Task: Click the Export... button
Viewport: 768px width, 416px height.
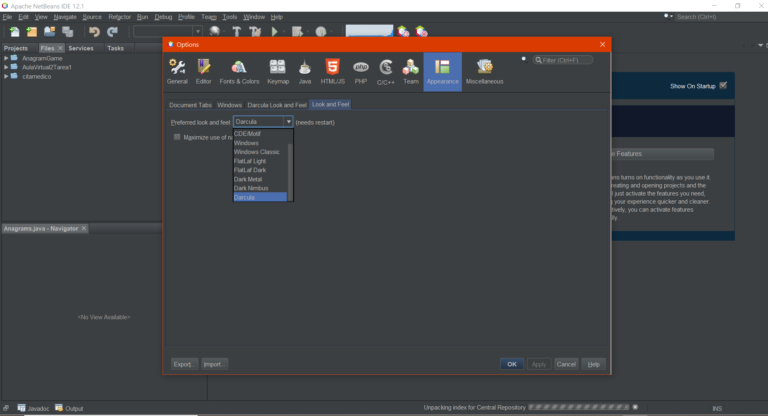Action: pos(184,364)
